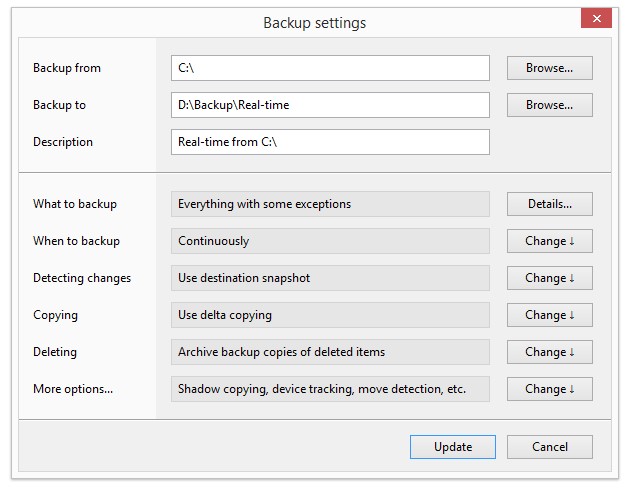Image resolution: width=630 pixels, height=490 pixels.
Task: Open Change dropdown for Deleting
Action: 549,352
